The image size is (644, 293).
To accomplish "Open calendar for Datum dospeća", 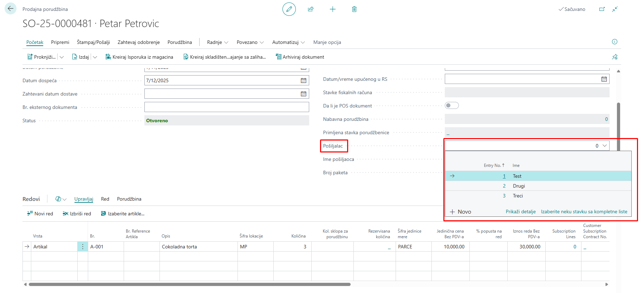I will click(x=304, y=80).
